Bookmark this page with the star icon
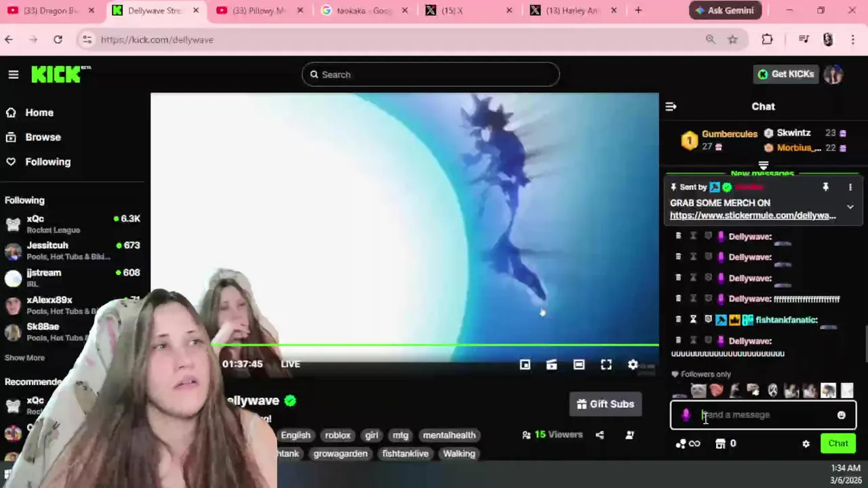 (x=732, y=39)
